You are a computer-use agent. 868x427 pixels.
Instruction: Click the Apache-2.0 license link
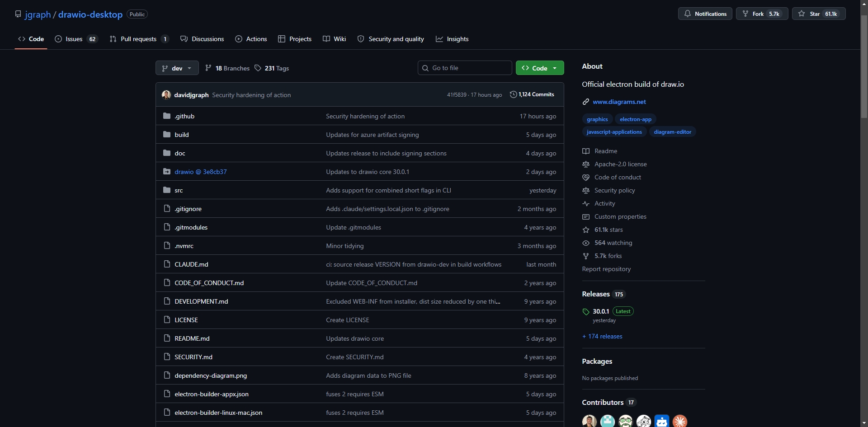point(620,164)
